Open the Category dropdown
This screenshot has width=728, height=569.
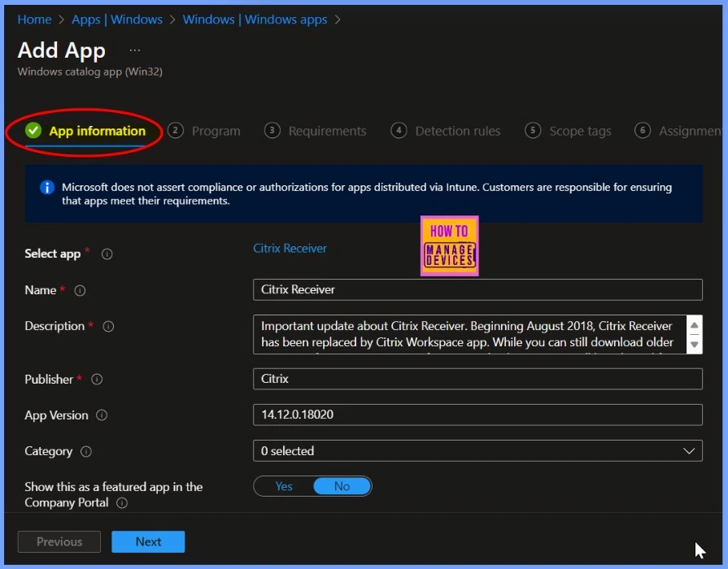pos(477,450)
